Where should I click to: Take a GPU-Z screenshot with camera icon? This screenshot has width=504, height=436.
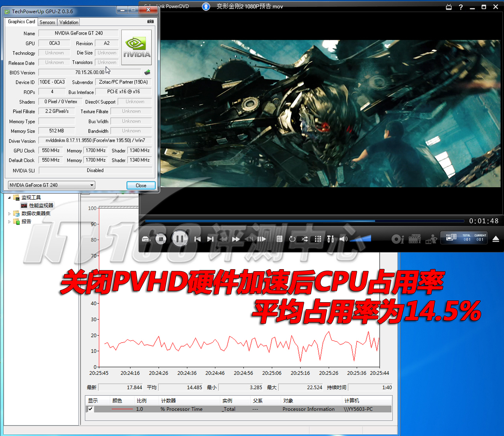coord(150,21)
